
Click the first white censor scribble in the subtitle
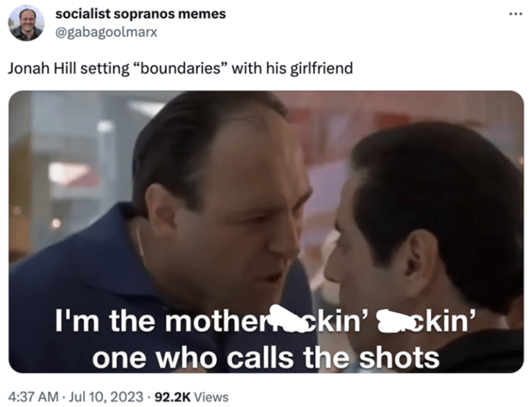click(287, 318)
